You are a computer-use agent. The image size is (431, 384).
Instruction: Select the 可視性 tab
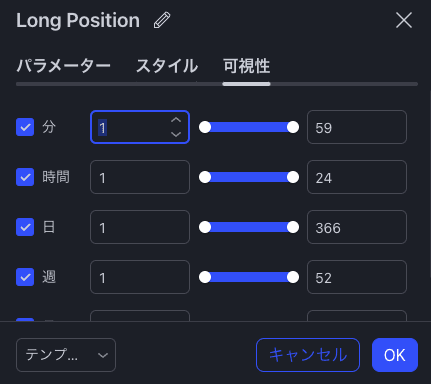coord(246,66)
